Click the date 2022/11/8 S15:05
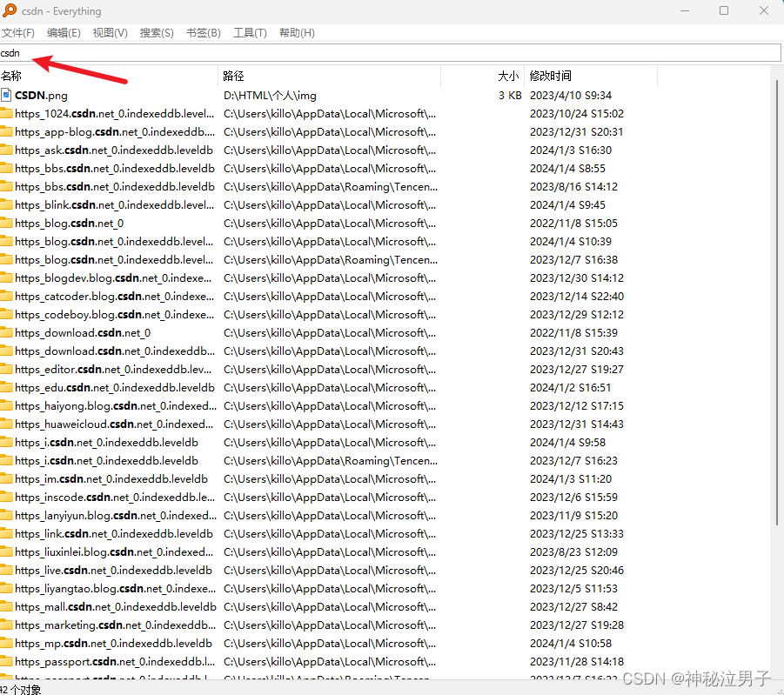The height and width of the screenshot is (695, 784). pos(573,223)
